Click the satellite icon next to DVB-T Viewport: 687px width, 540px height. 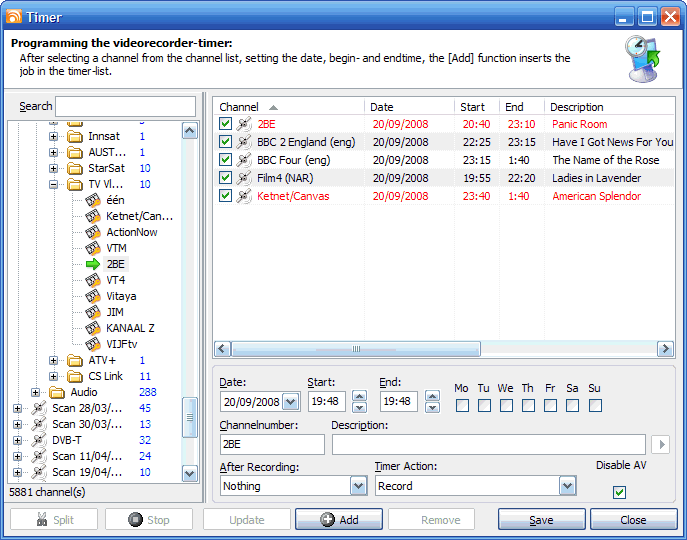pyautogui.click(x=39, y=440)
